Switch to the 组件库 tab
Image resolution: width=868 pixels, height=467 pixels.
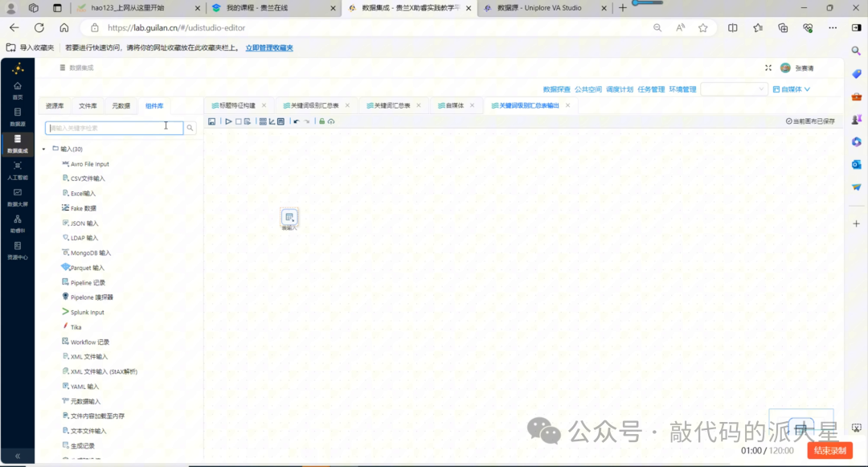coord(154,105)
